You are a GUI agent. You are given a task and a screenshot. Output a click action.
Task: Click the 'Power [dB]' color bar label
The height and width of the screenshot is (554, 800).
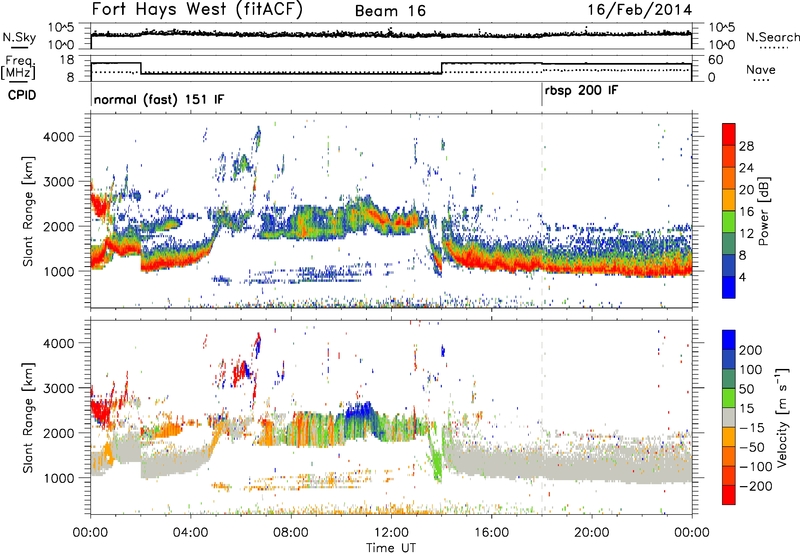(x=763, y=211)
